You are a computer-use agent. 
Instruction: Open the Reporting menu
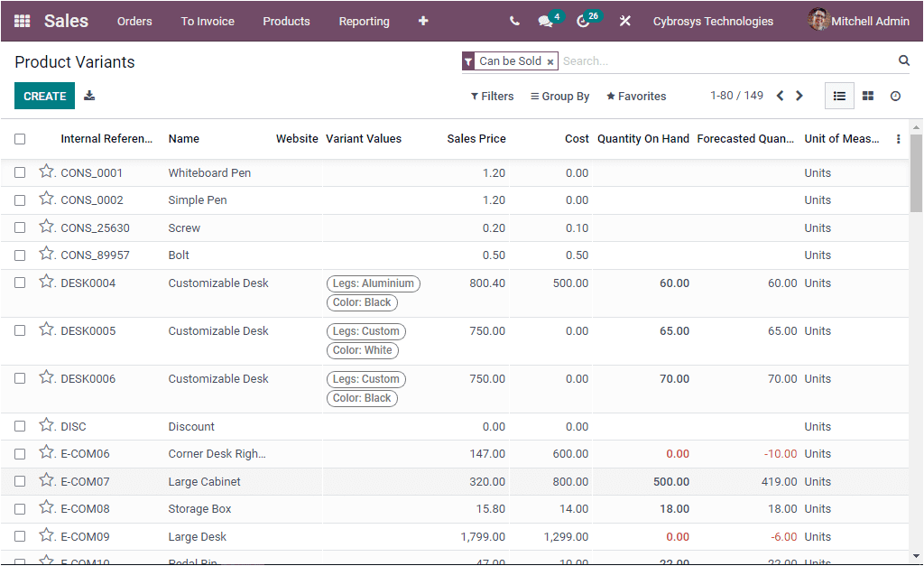click(364, 21)
